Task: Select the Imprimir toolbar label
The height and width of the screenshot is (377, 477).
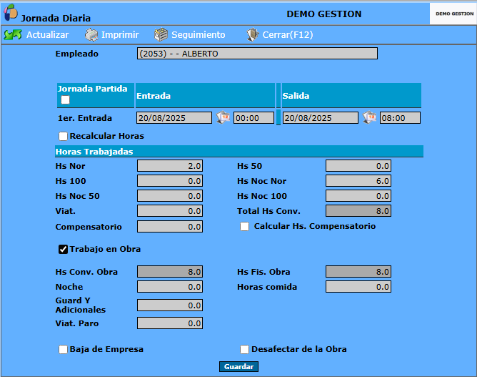Action: (x=120, y=35)
